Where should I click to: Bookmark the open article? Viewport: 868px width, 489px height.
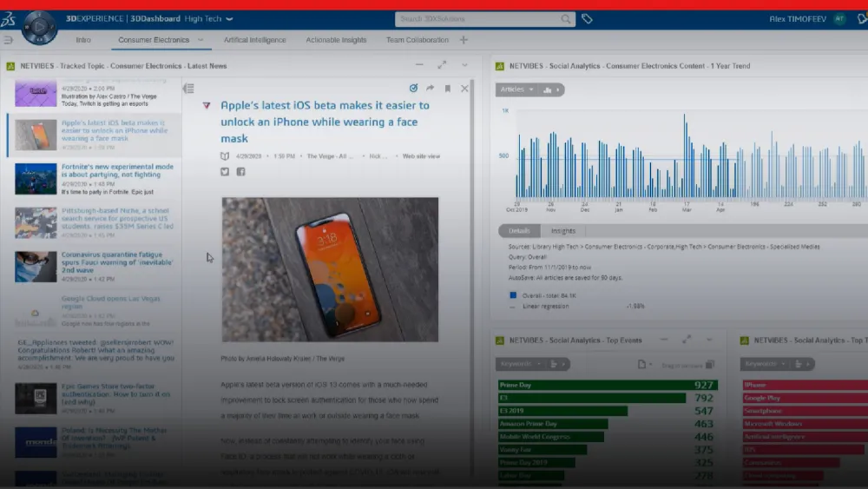tap(447, 88)
